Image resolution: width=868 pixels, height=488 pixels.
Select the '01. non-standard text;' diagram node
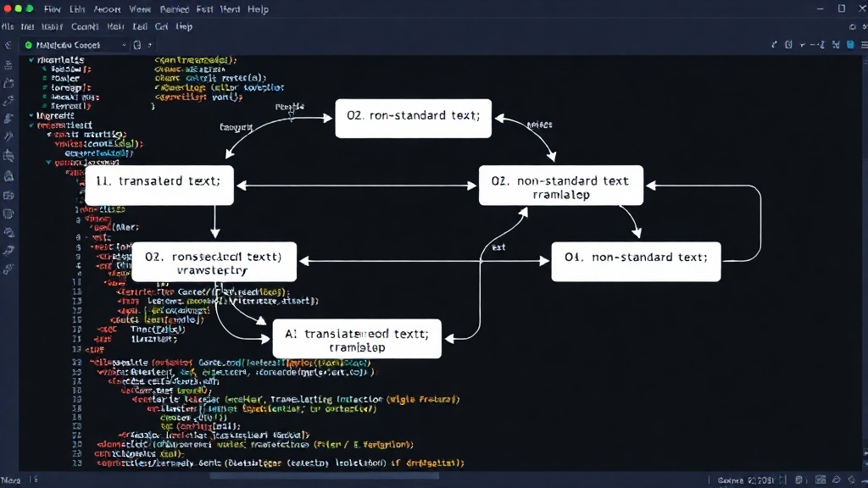coord(636,262)
